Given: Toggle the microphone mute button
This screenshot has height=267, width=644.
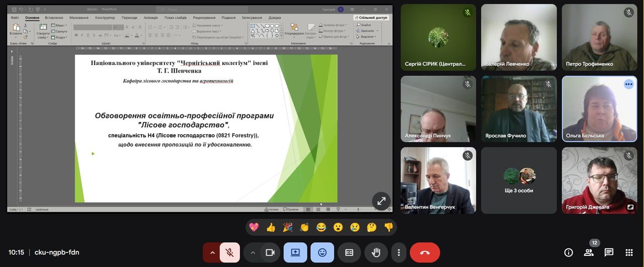Looking at the screenshot, I should [x=229, y=252].
